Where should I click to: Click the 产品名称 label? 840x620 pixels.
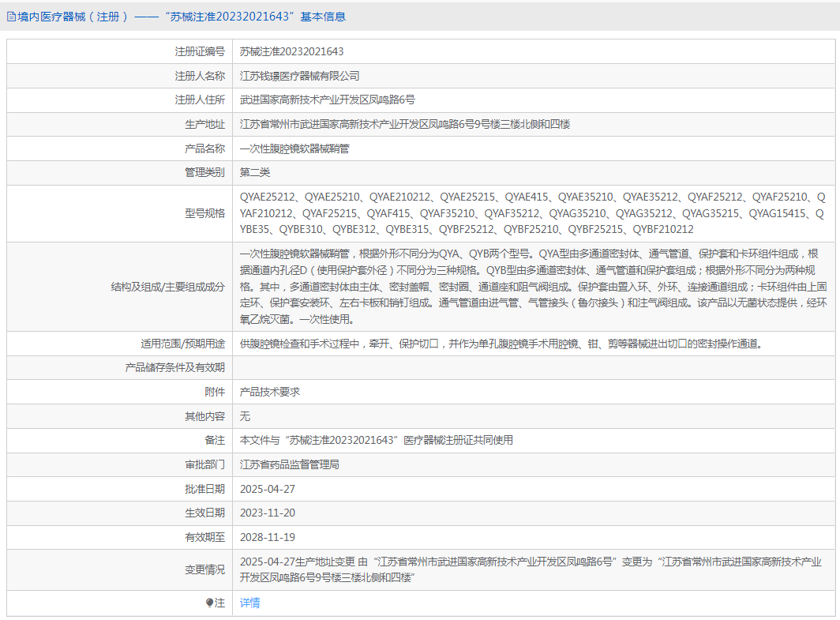coord(204,148)
